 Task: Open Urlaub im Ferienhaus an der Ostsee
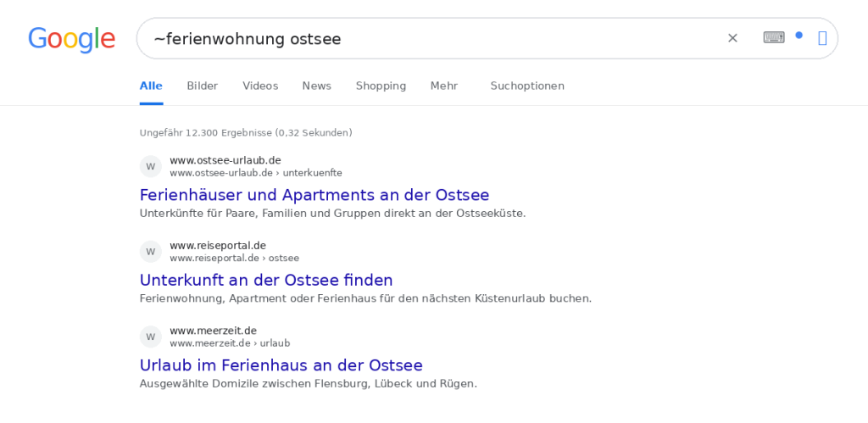click(x=281, y=365)
